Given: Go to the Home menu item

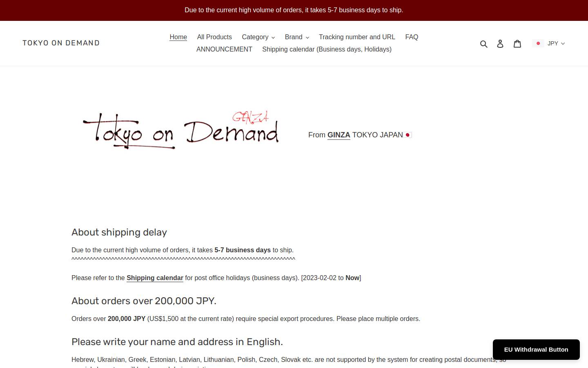Looking at the screenshot, I should (178, 37).
